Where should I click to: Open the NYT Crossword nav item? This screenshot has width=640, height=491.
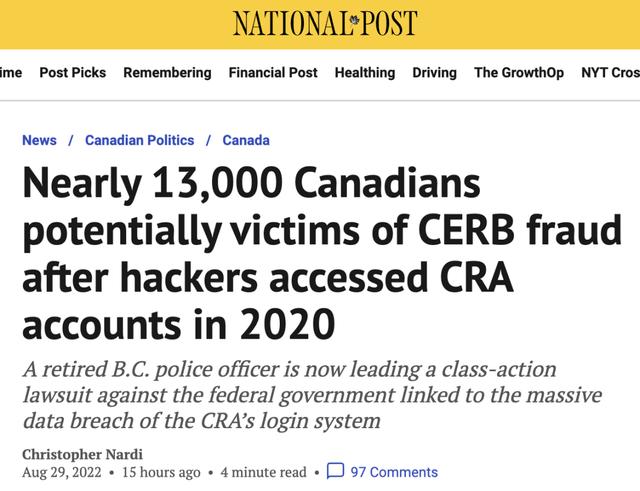[x=610, y=72]
